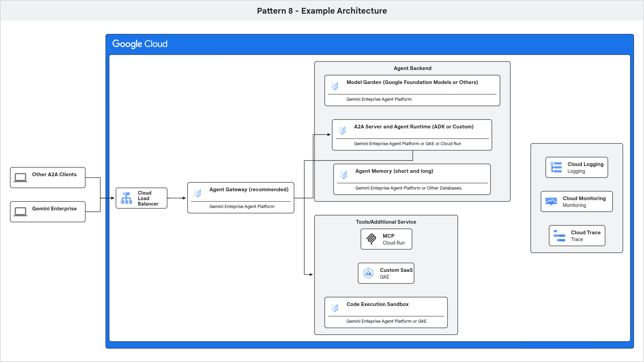Click the "GKE" subtitle under Custom SaaS

click(384, 277)
